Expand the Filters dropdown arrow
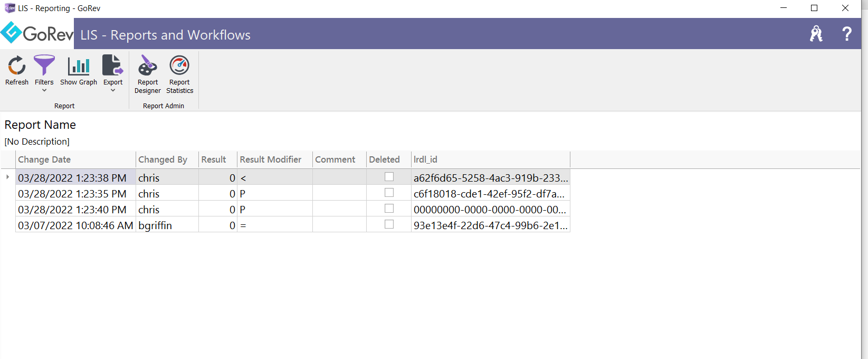 [44, 90]
